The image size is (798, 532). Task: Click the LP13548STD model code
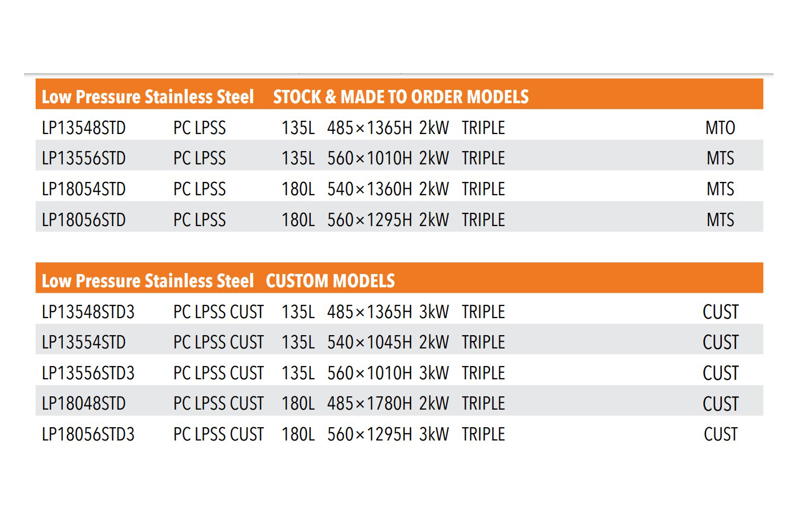click(x=84, y=128)
